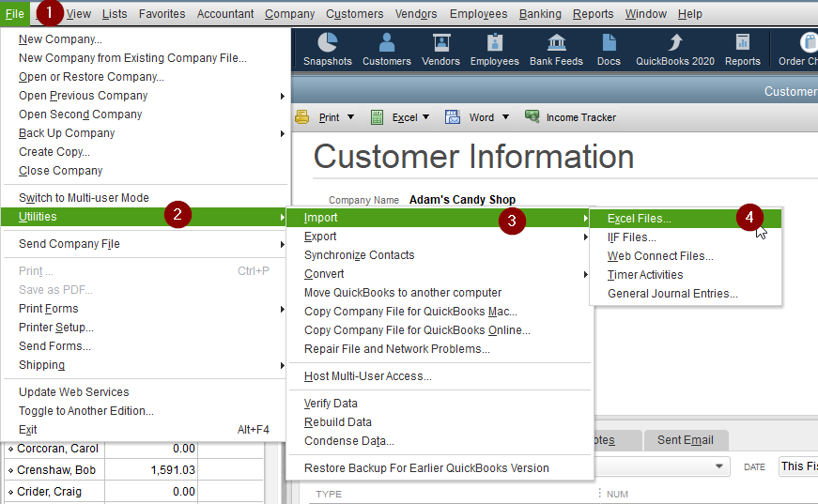Expand the Word dropdown arrow
The height and width of the screenshot is (504, 818).
[505, 117]
